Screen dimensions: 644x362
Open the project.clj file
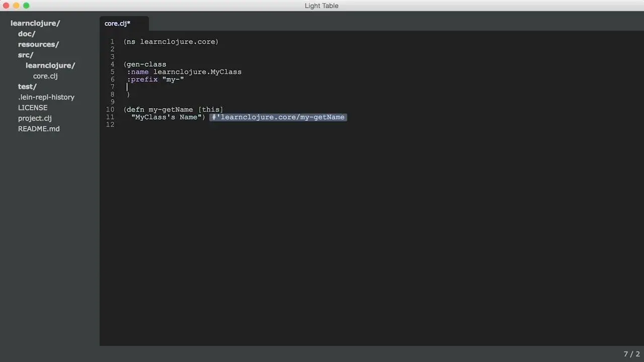(35, 118)
